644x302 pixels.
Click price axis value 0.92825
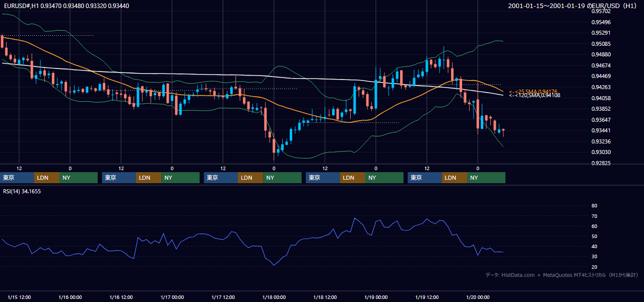(x=600, y=164)
